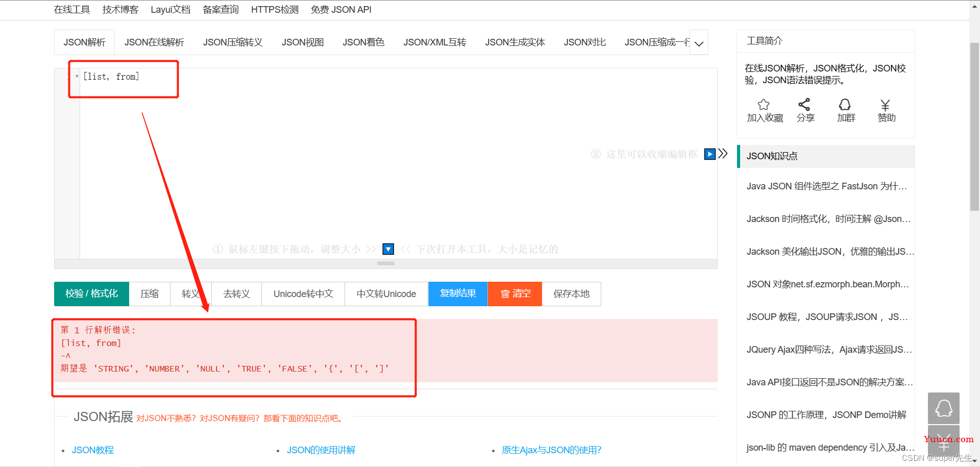Open the JSON教程 link
Screen dimensions: 980x467
(x=93, y=450)
